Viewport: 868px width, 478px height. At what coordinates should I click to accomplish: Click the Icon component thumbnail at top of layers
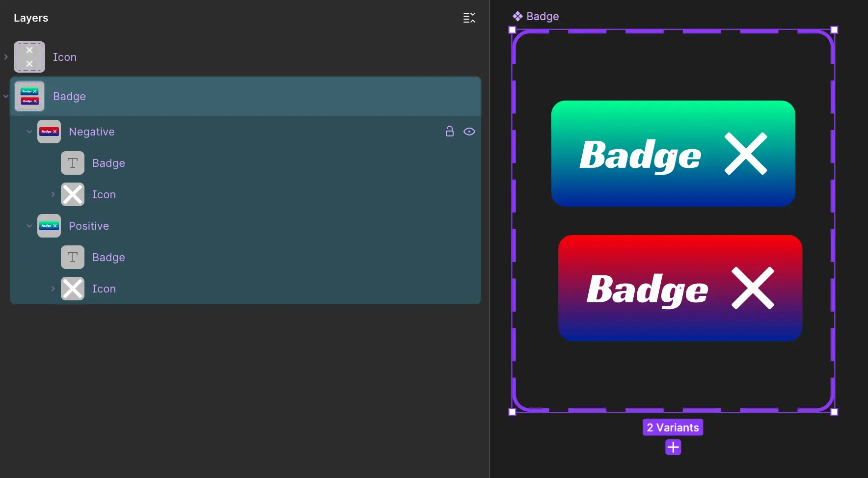point(28,56)
